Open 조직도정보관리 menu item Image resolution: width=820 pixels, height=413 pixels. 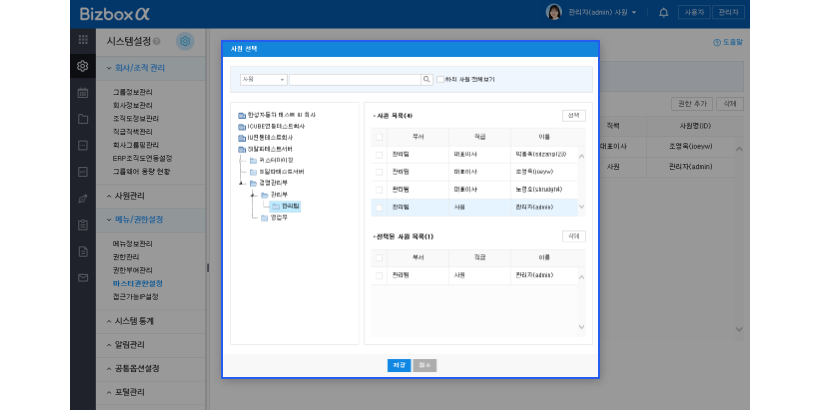coord(136,119)
